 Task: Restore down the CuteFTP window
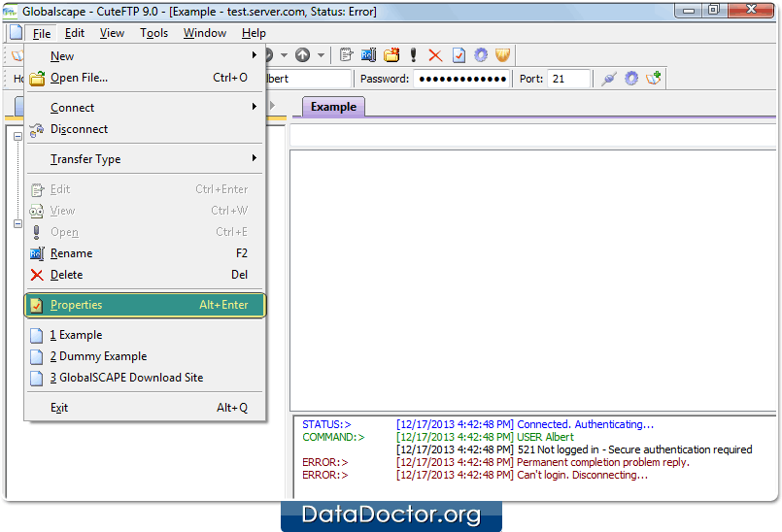(x=714, y=10)
